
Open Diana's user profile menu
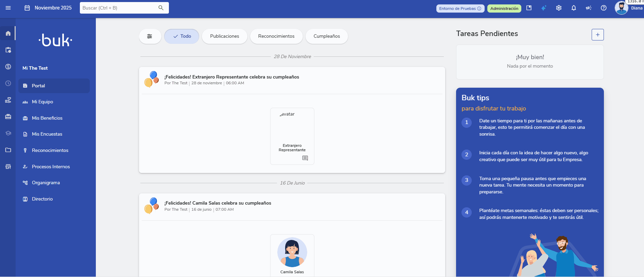point(628,8)
